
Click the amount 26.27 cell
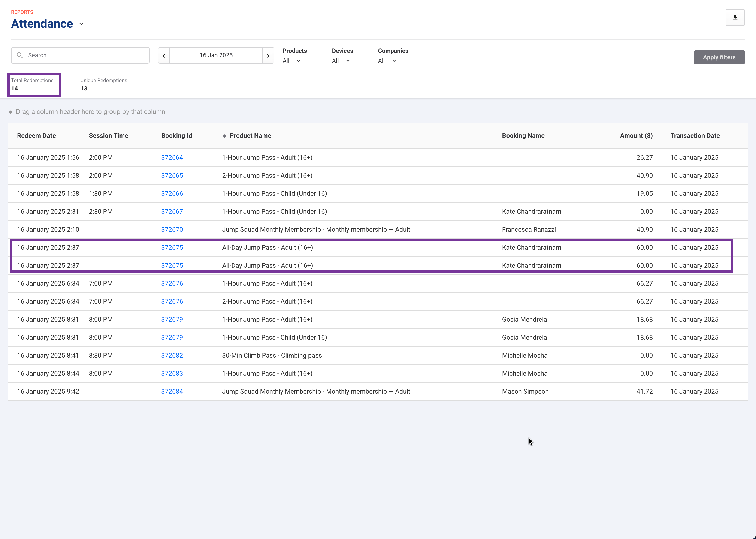click(644, 158)
